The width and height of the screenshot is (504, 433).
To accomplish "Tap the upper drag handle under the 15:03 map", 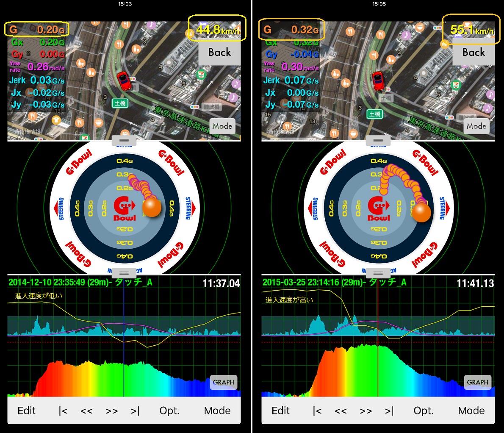I will 124,141.
